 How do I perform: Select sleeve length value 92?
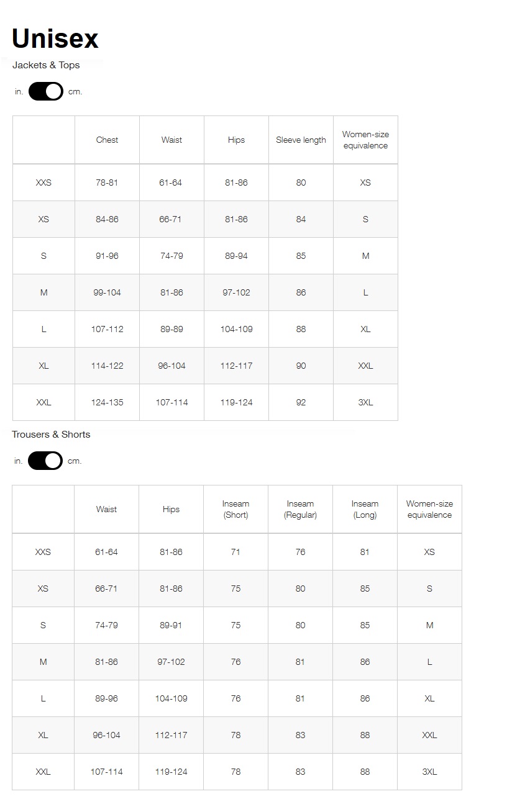[x=301, y=403]
